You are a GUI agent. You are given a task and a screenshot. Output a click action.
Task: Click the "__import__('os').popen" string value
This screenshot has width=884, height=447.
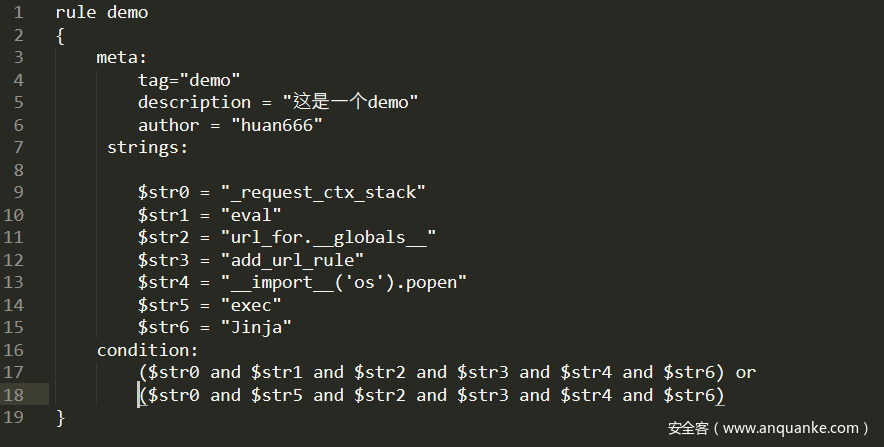pos(343,282)
